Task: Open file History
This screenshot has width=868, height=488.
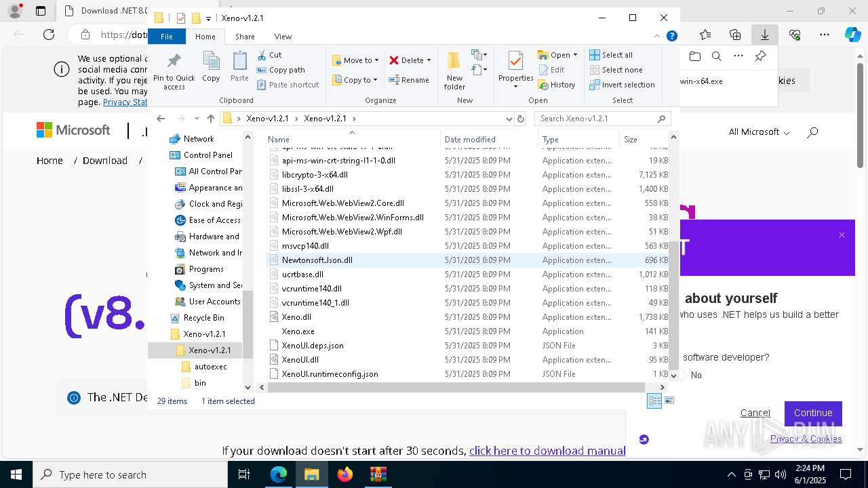Action: pyautogui.click(x=557, y=85)
